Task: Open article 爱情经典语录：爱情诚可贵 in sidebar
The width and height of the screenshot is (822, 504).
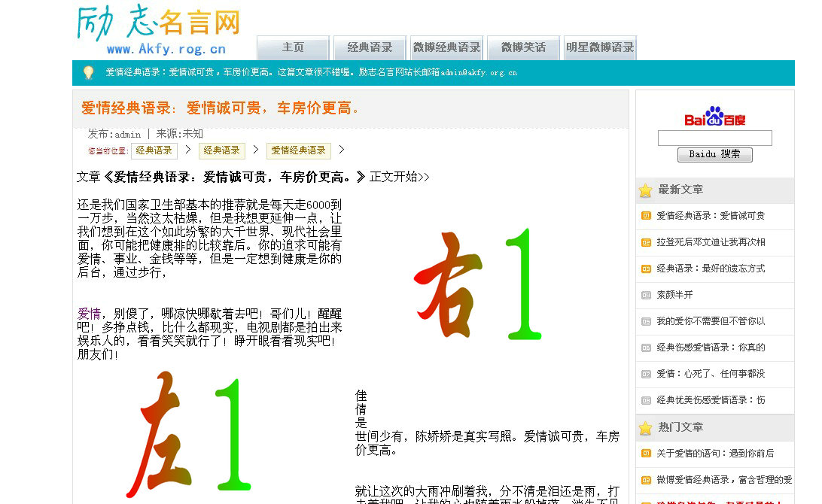Action: [x=711, y=216]
